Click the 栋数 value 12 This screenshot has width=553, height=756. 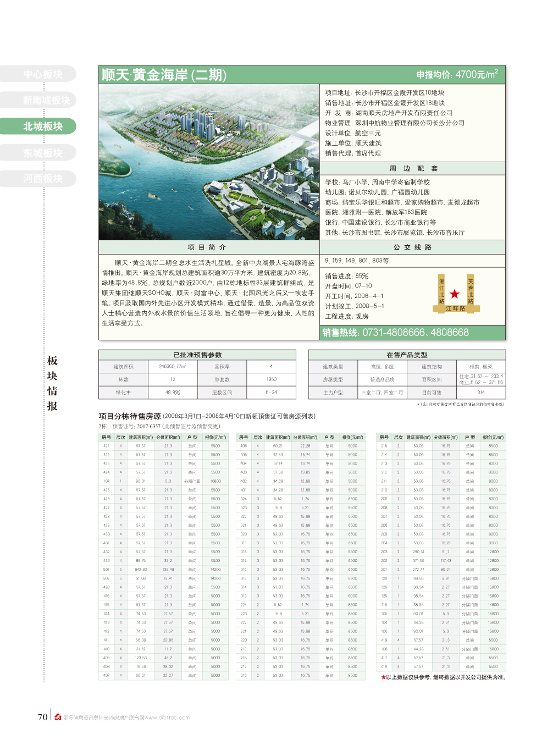[173, 379]
